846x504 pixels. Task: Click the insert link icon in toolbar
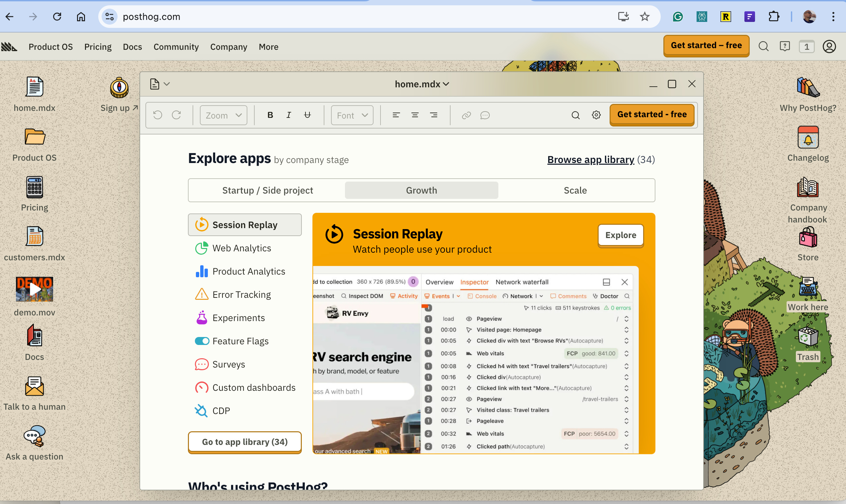466,115
